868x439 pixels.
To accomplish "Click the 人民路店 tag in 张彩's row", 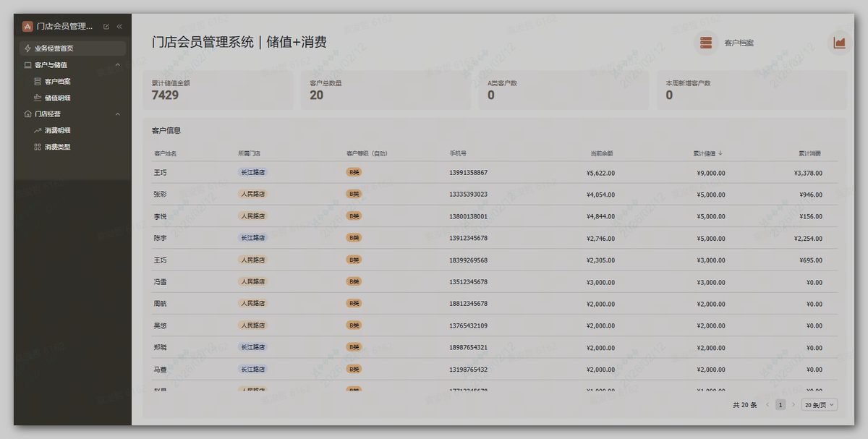I will 252,194.
